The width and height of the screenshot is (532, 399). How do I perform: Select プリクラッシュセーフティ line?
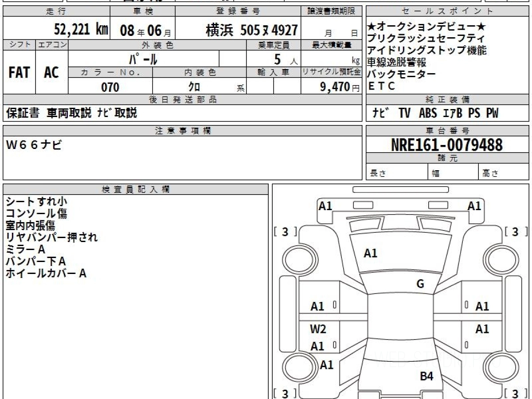(426, 39)
